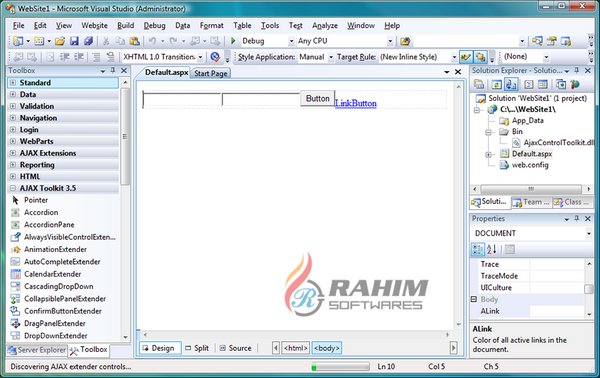Switch to Class View tab
Viewport: 600px width, 378px height.
click(571, 202)
